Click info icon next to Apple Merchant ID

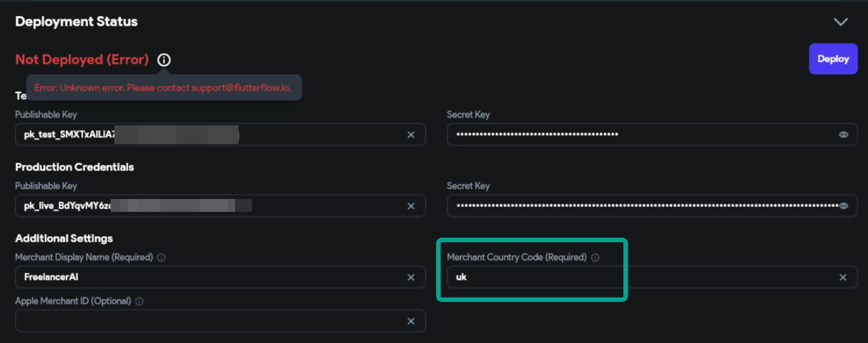(x=139, y=301)
